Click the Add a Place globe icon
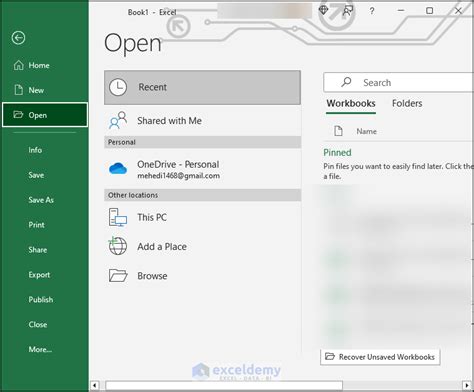 [118, 246]
